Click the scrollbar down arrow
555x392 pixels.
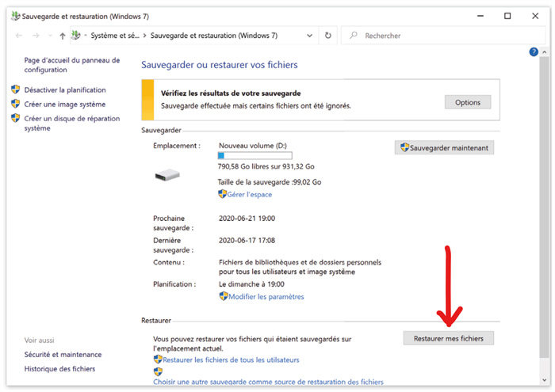tap(545, 380)
